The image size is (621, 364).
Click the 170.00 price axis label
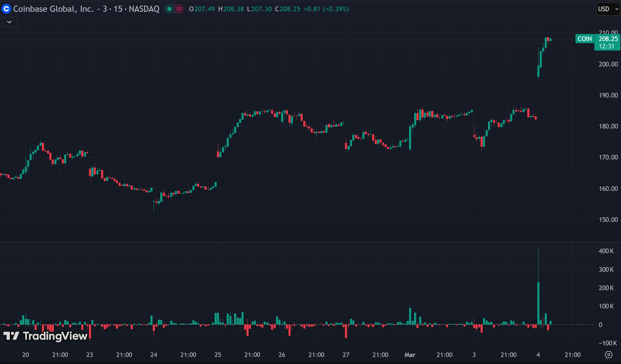608,157
